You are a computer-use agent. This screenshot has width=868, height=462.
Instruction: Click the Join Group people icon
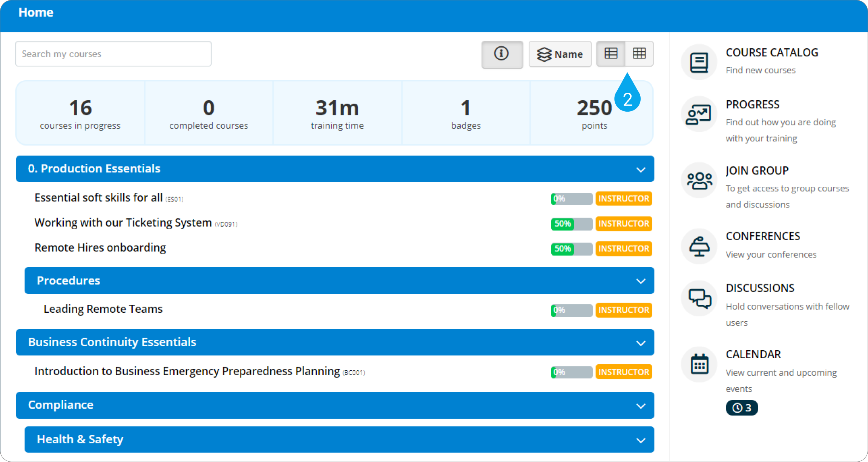pyautogui.click(x=699, y=180)
